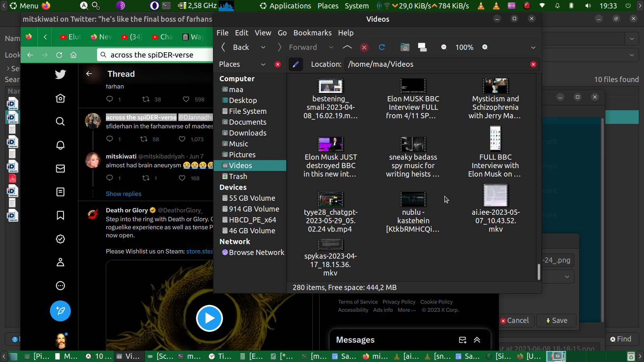Click the Show replies link
This screenshot has height=362, width=644.
pyautogui.click(x=124, y=194)
